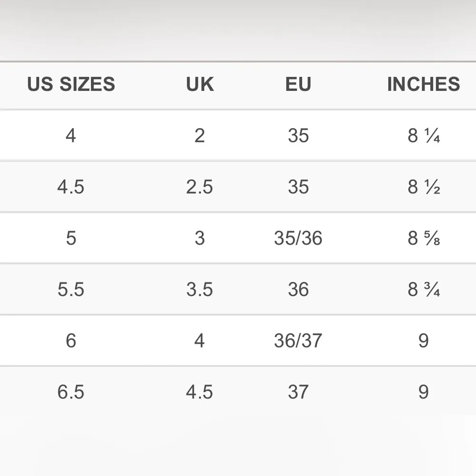Click the UK column header
The height and width of the screenshot is (476, 476).
click(200, 84)
